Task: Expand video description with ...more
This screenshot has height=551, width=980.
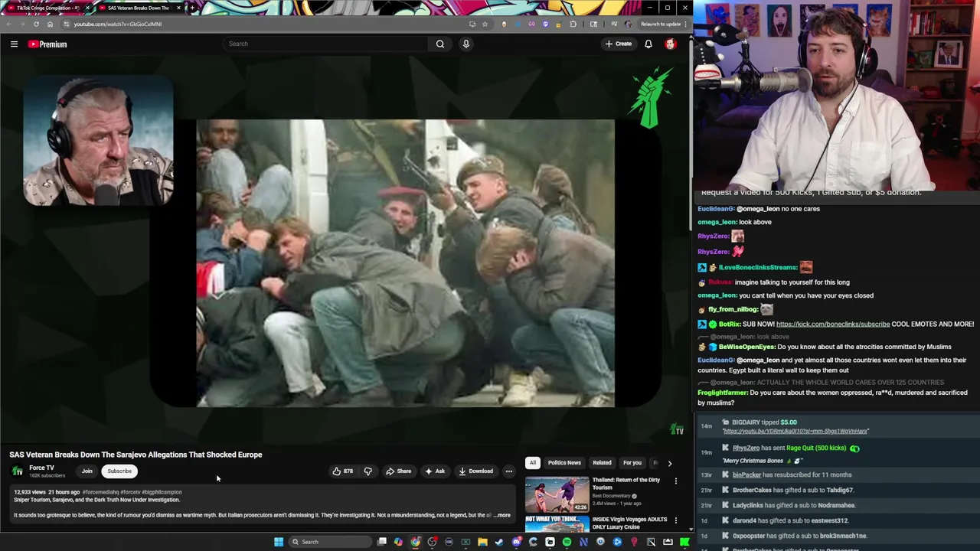Action: point(501,515)
